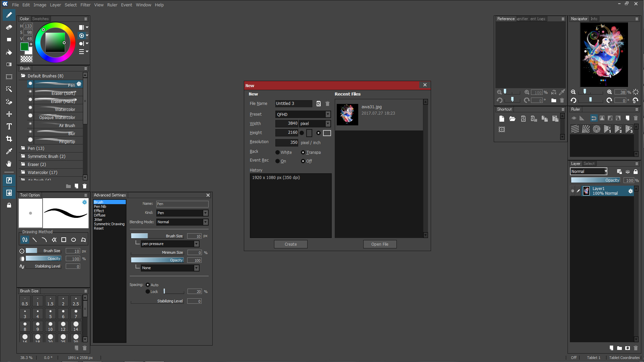The image size is (644, 362).
Task: Click the concentric circle ruler icon
Action: (596, 129)
